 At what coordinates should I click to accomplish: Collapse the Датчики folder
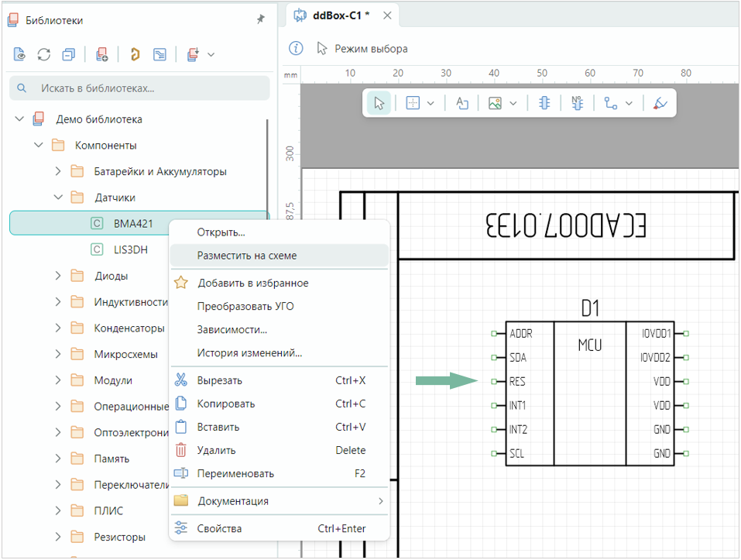point(58,198)
